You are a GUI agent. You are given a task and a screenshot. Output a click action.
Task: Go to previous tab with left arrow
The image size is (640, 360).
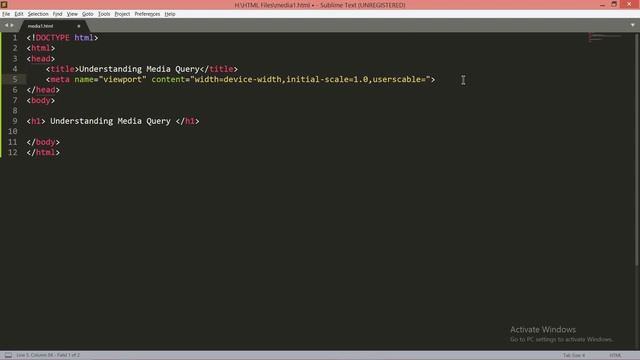(6, 25)
